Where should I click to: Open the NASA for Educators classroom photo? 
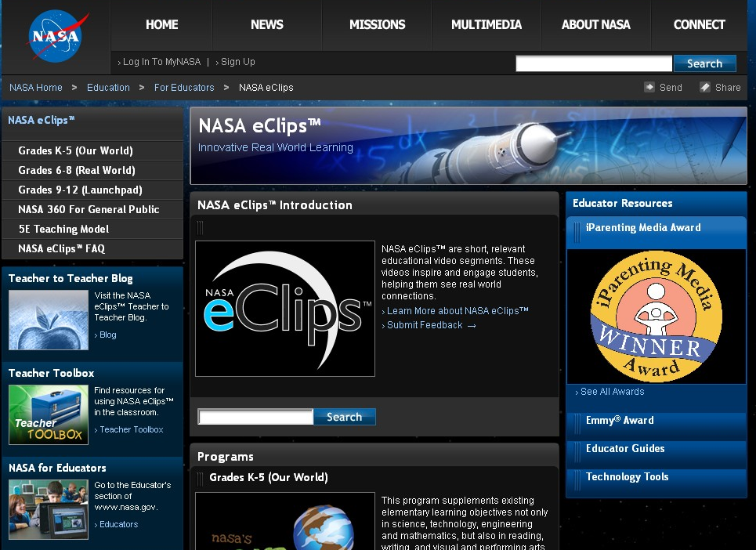point(49,509)
